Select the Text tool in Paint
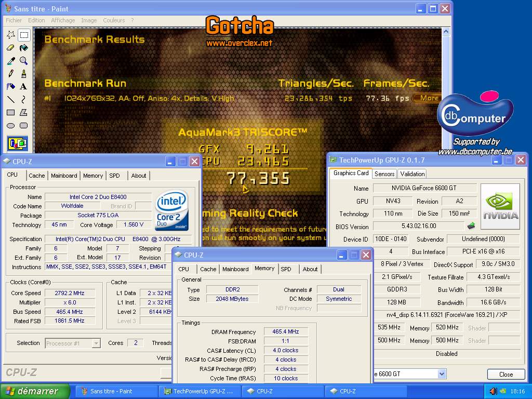The width and height of the screenshot is (532, 399). pos(24,86)
